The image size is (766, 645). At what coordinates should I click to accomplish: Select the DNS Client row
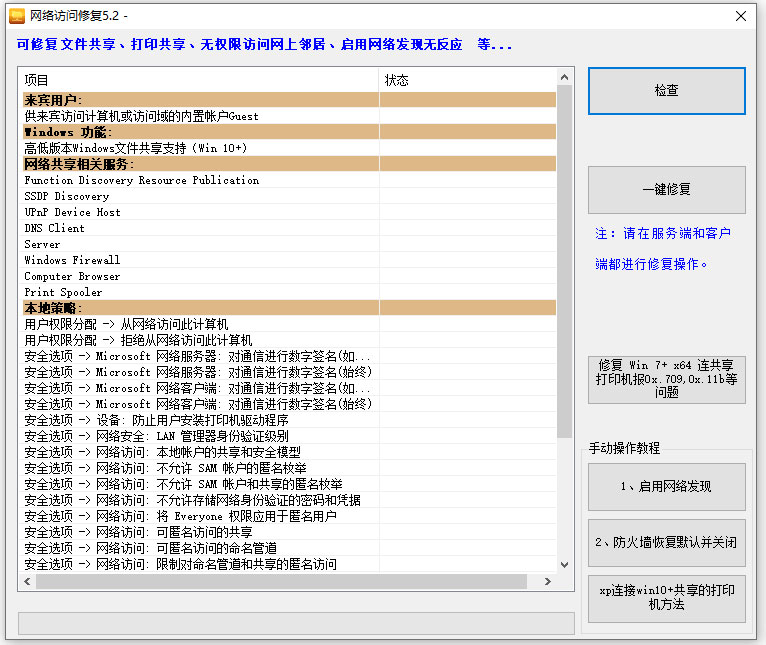click(x=289, y=228)
